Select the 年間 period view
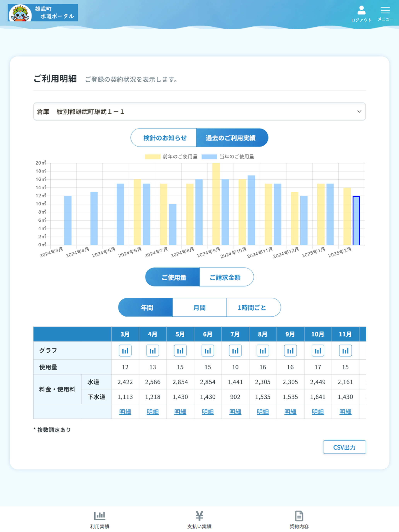 [146, 307]
